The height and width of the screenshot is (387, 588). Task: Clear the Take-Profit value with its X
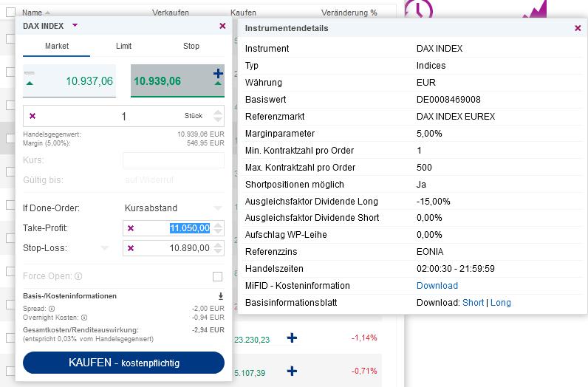click(131, 228)
